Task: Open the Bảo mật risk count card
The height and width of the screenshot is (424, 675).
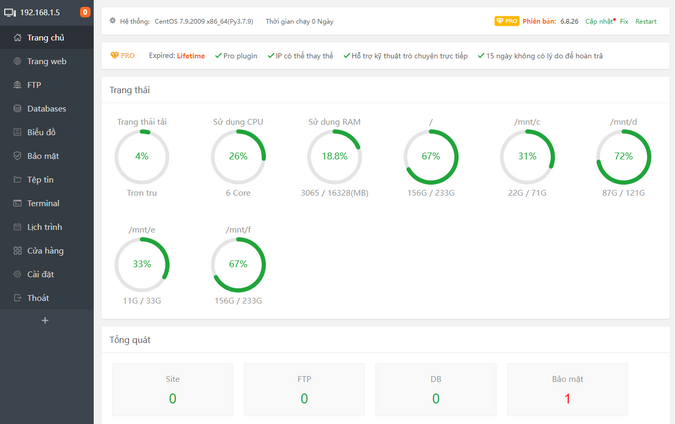Action: [567, 390]
